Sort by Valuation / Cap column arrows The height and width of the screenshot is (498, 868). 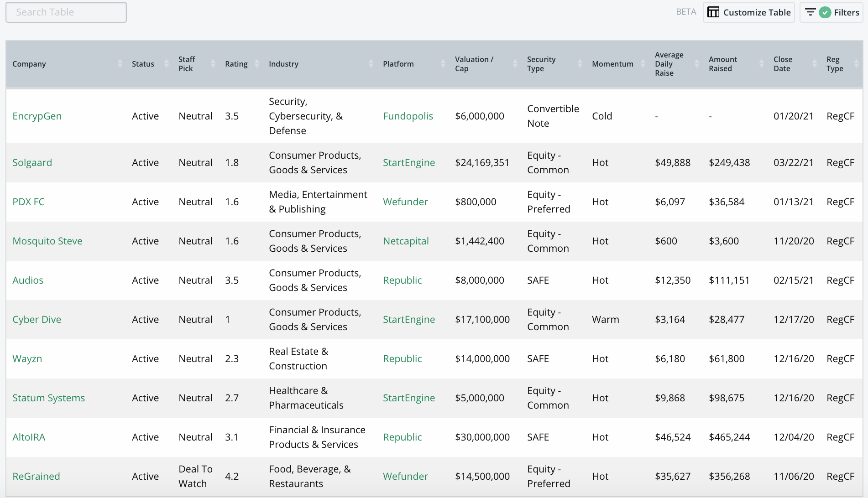[515, 64]
